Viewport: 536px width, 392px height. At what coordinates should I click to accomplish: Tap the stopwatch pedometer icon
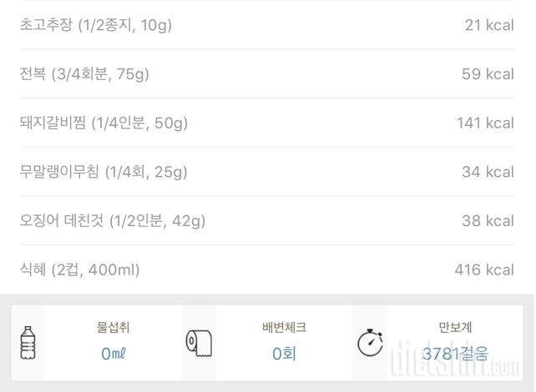(x=370, y=343)
